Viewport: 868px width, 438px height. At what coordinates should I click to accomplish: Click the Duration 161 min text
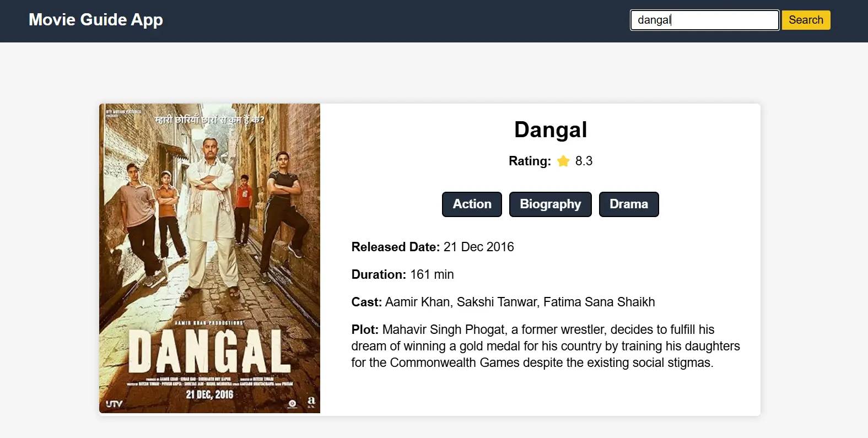pos(403,274)
